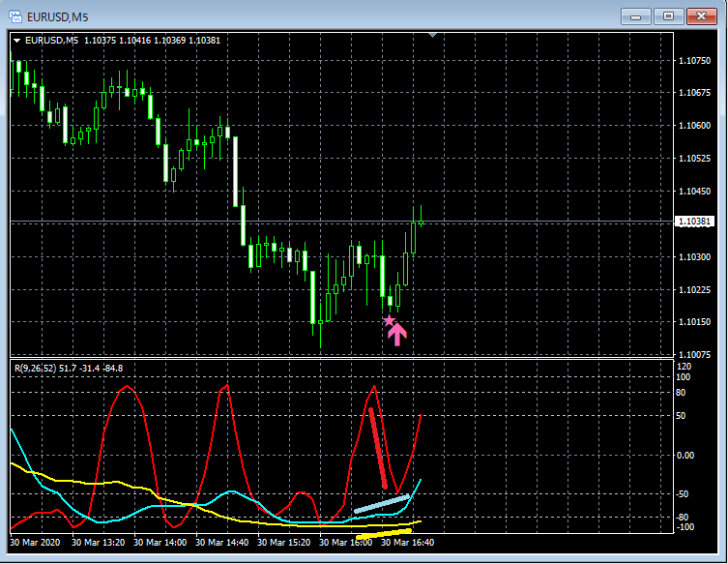Click the 1.10750 price scale label

pos(694,61)
